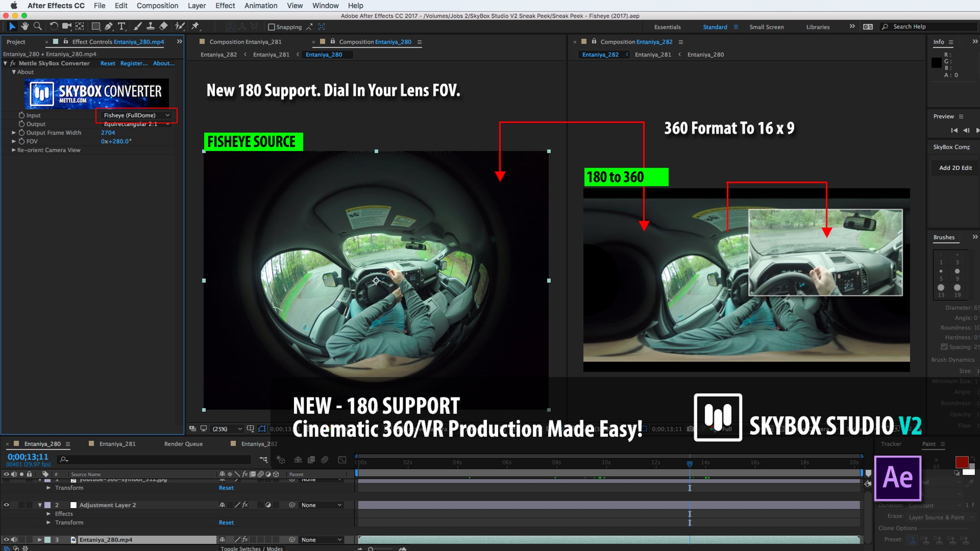
Task: Expand the FOV property triangle
Action: point(14,141)
